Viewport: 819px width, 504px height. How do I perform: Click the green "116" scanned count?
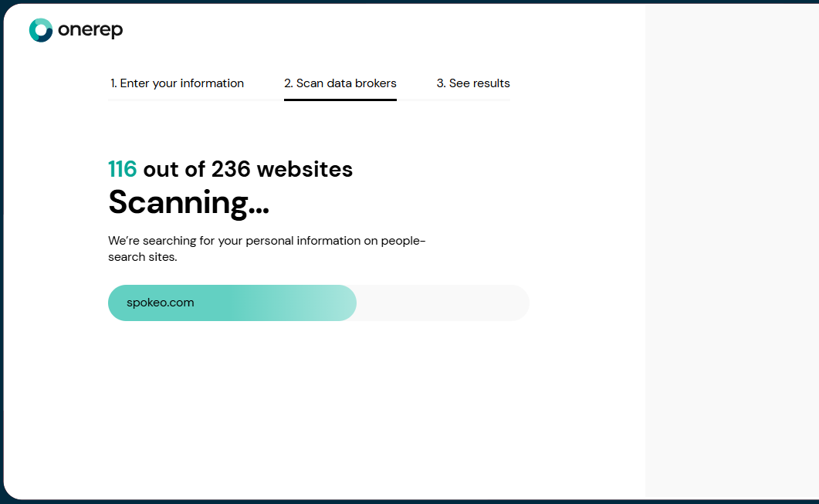click(x=122, y=169)
